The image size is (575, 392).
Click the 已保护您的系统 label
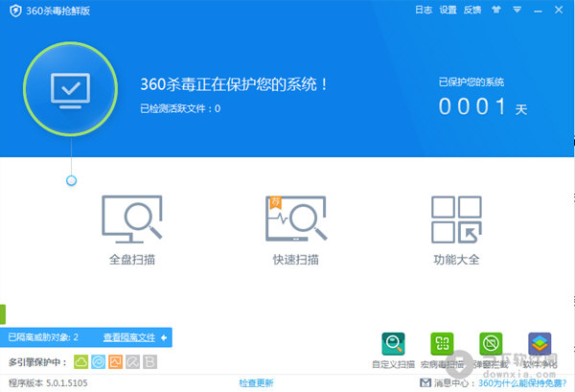tap(471, 81)
